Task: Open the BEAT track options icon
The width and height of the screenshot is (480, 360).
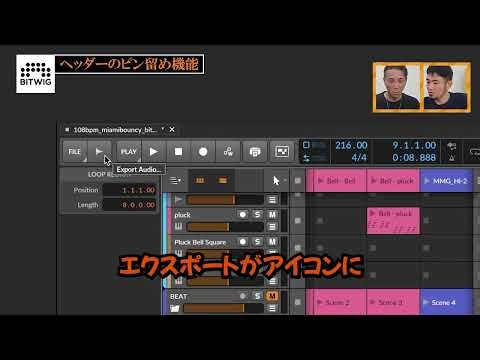Action: (272, 308)
